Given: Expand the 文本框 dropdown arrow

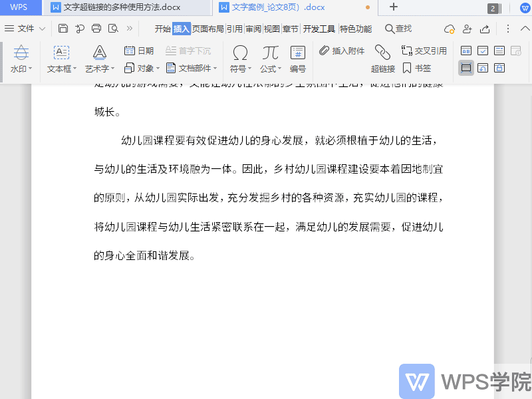Looking at the screenshot, I should [74, 69].
